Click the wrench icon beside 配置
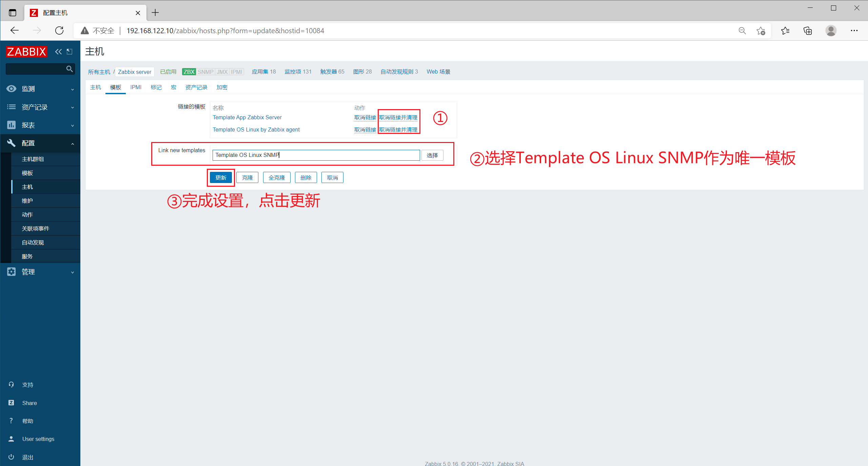 point(11,143)
